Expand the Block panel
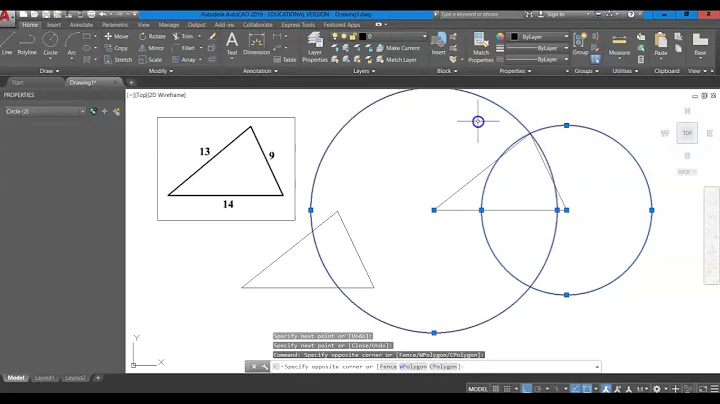Image resolution: width=720 pixels, height=404 pixels. [x=447, y=71]
